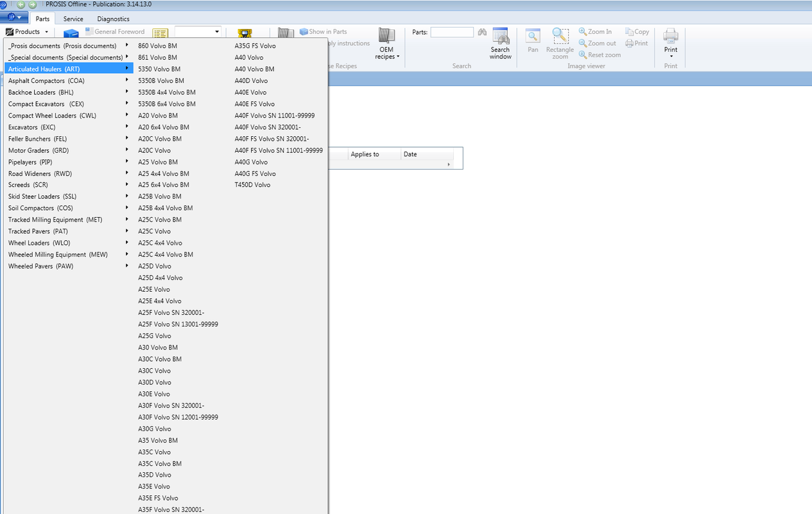Open Wheeled Pavers (PAW) category

click(x=69, y=266)
